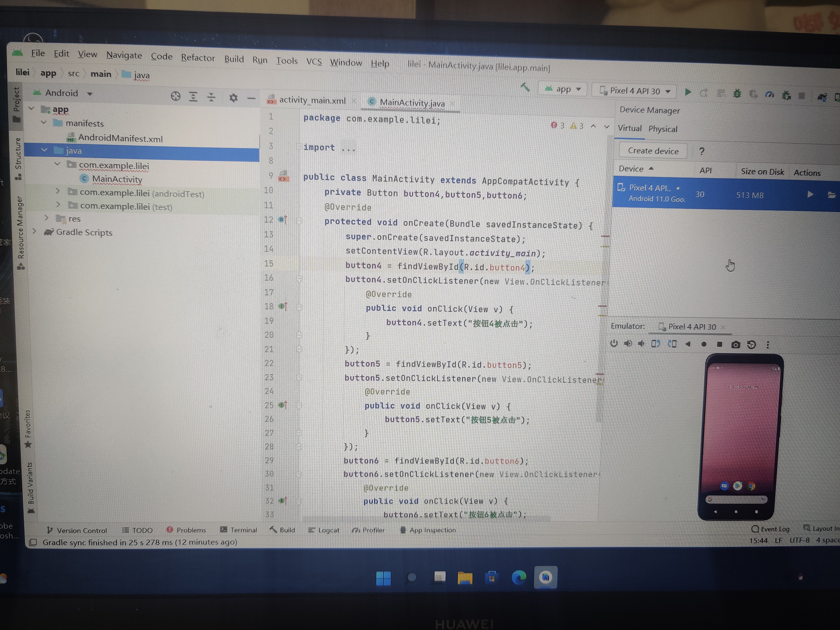Open app run configuration dropdown

tap(563, 89)
